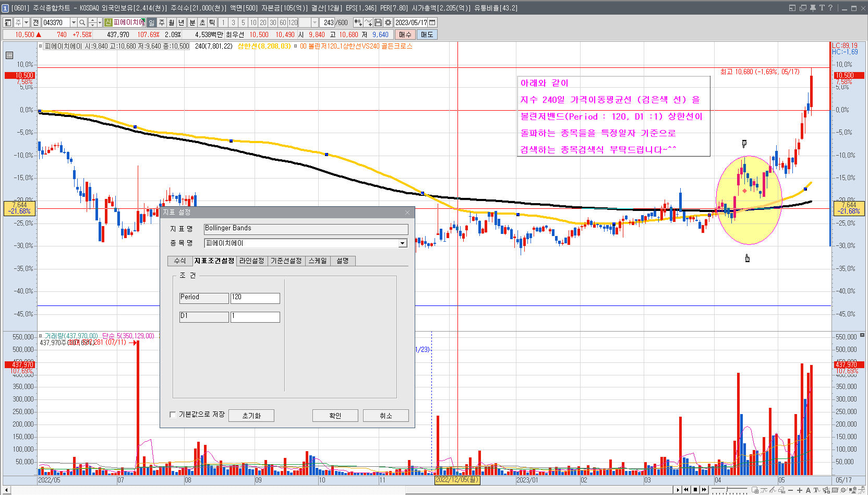The height and width of the screenshot is (495, 868).
Task: Click the zoom out minus icon
Action: pyautogui.click(x=791, y=490)
